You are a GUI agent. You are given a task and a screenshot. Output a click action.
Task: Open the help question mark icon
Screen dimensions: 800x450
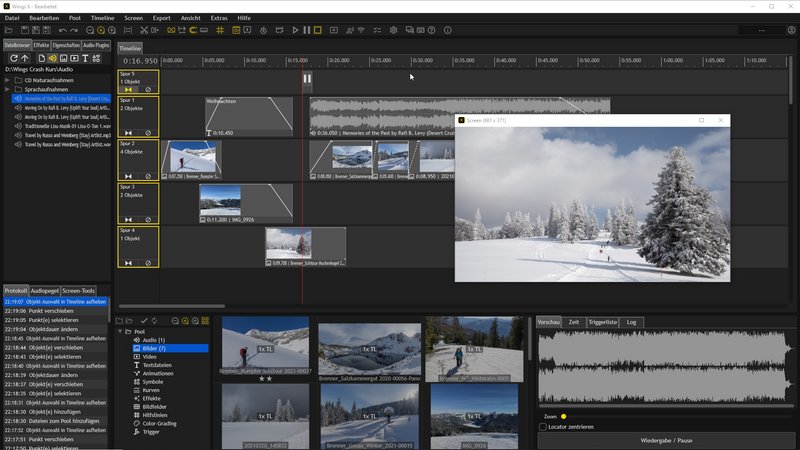click(432, 31)
